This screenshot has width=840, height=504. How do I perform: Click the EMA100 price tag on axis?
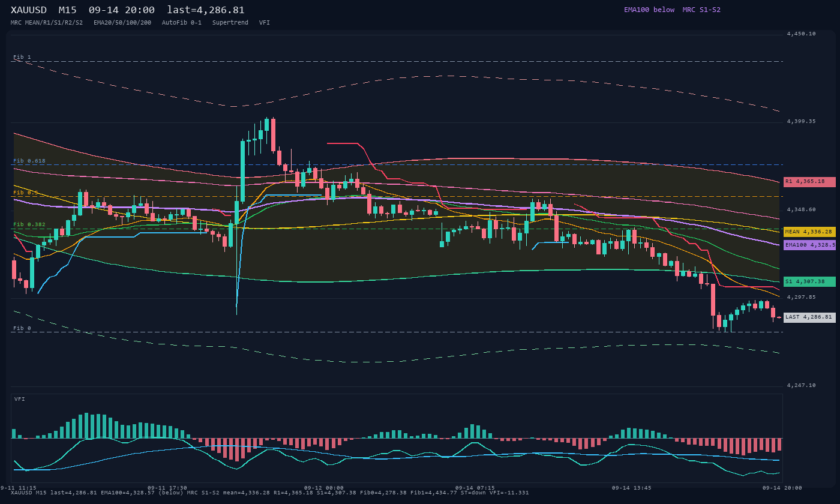[809, 245]
